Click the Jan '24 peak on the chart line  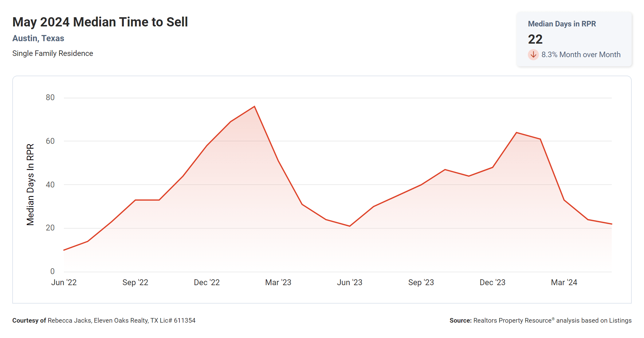tap(516, 133)
